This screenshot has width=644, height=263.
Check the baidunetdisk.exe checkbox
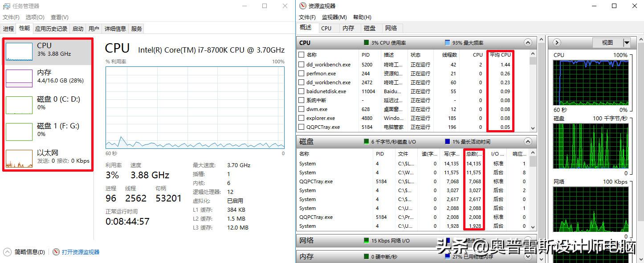(301, 91)
